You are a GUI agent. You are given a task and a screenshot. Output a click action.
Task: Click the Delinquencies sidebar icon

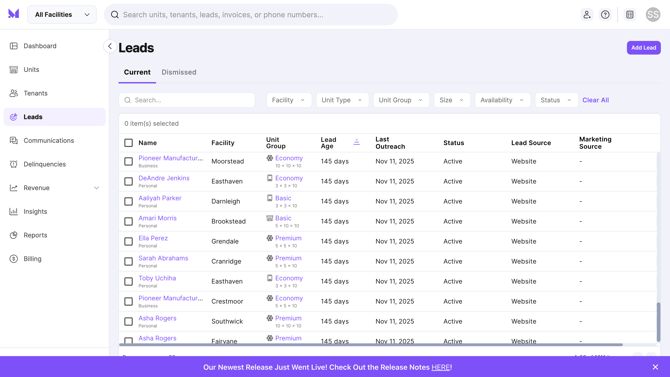point(14,164)
